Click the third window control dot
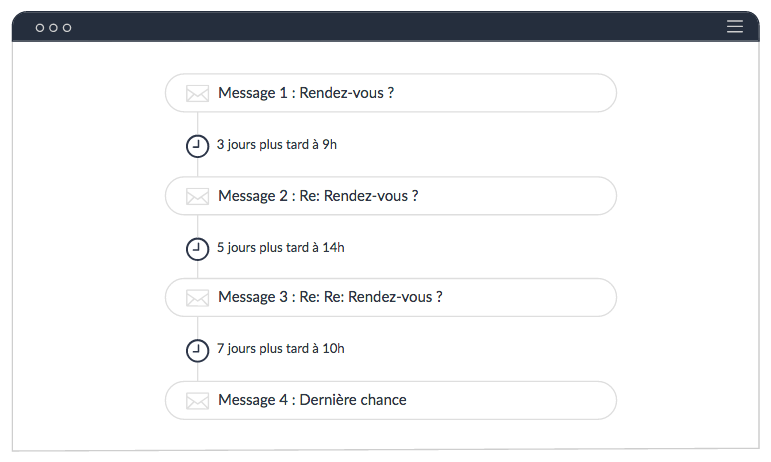Image resolution: width=771 pixels, height=462 pixels. point(67,28)
